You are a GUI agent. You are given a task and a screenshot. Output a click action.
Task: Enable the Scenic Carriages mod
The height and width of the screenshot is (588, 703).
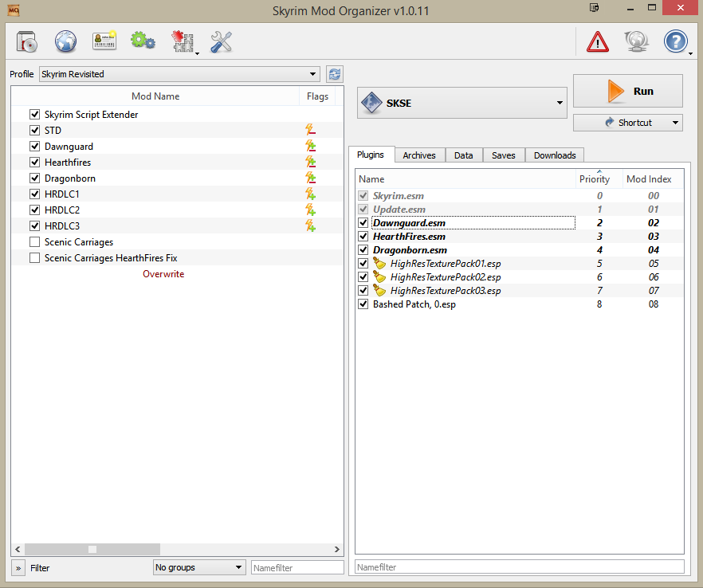(x=34, y=241)
